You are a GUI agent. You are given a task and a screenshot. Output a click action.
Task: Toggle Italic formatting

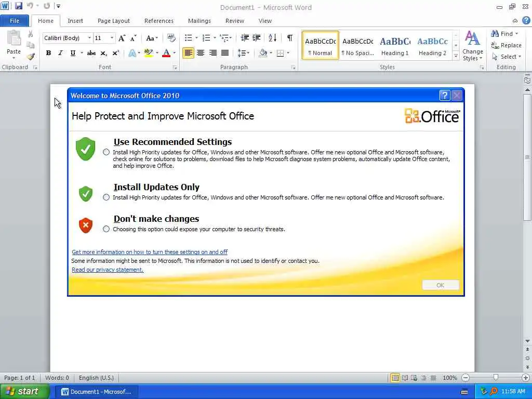click(x=60, y=53)
